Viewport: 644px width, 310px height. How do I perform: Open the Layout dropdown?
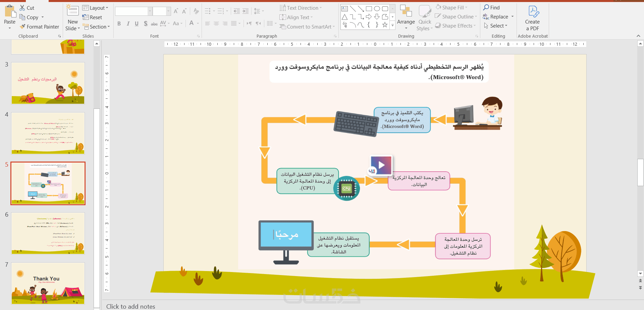point(96,8)
